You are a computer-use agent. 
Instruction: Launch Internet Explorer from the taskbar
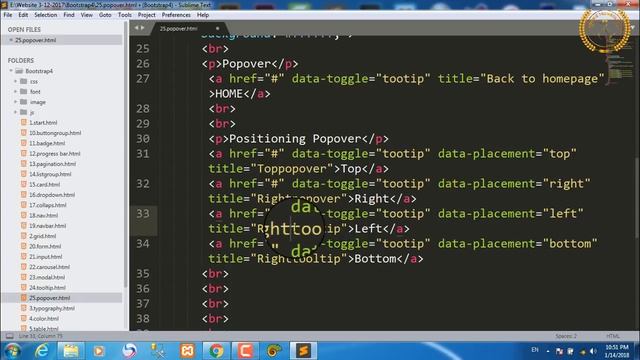pos(42,351)
